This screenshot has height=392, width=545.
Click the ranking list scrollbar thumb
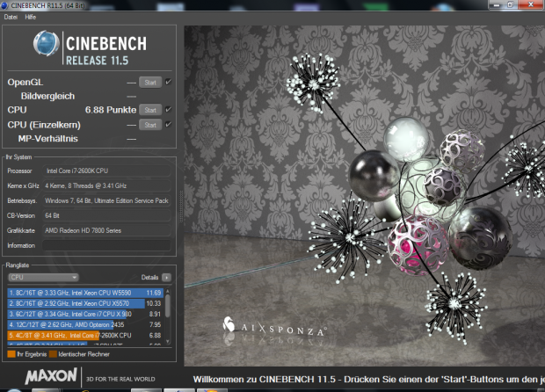tap(168, 306)
